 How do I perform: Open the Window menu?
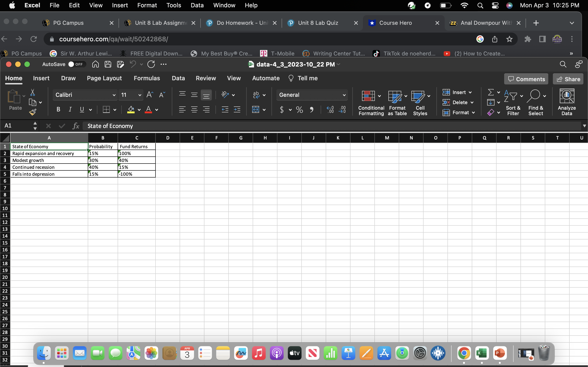tap(224, 5)
